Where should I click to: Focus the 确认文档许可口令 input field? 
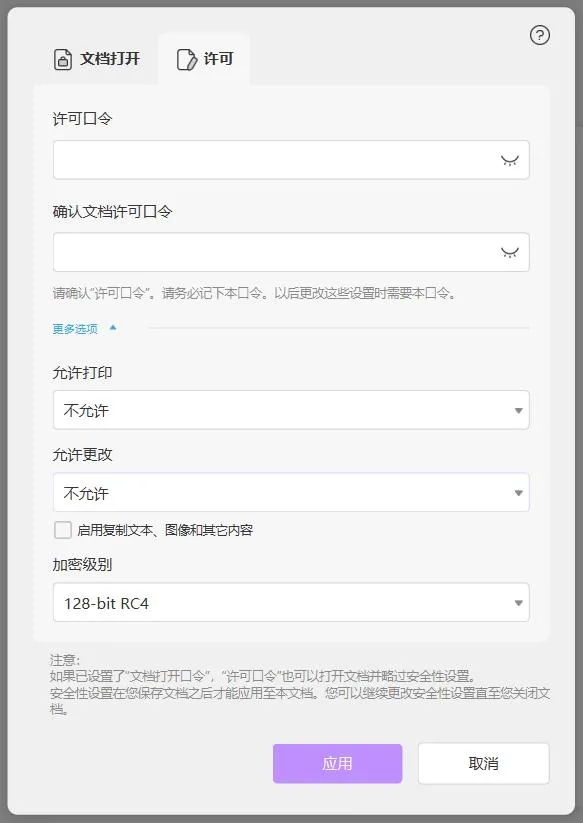pos(291,252)
